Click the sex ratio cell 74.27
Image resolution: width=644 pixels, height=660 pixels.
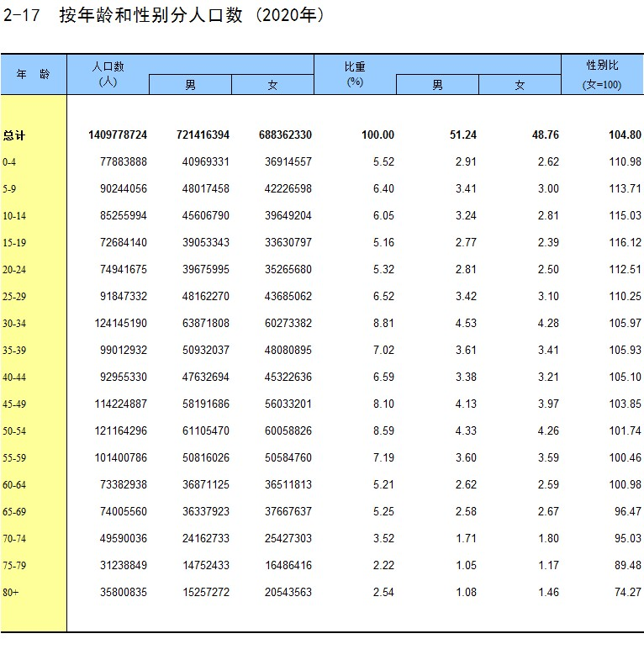click(627, 593)
